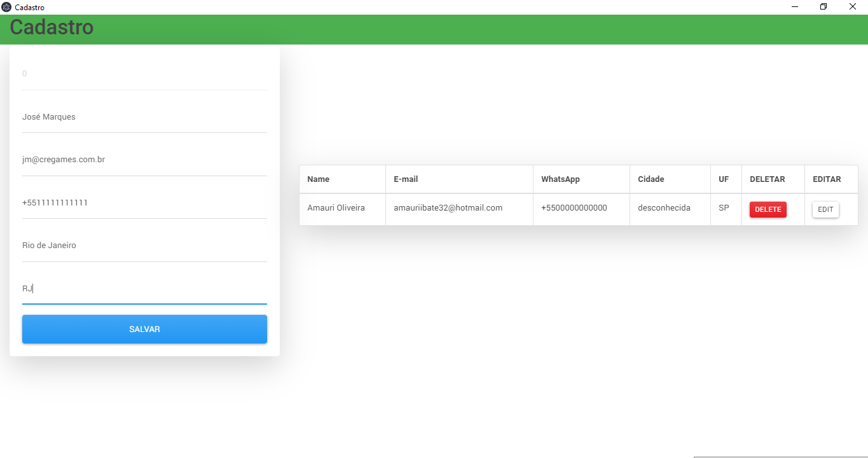Click EDIT for Amauri Oliveira row
This screenshot has width=868, height=458.
(825, 209)
